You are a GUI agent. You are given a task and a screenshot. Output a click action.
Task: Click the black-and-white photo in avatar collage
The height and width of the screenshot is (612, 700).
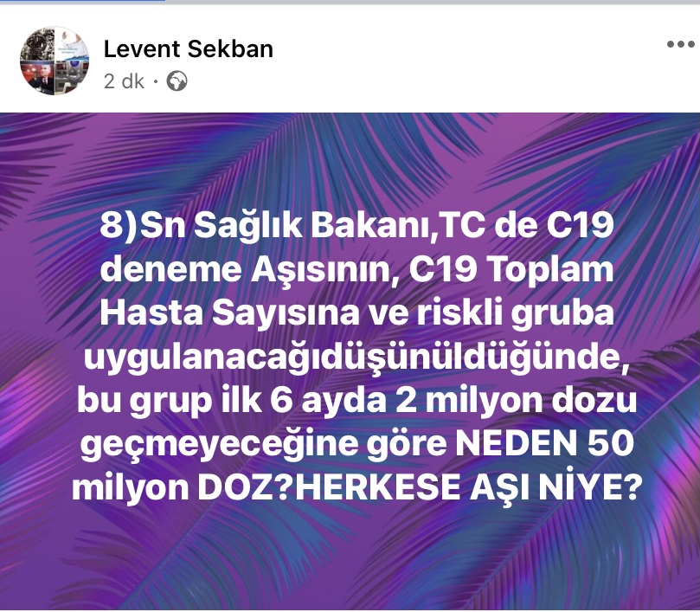[37, 44]
